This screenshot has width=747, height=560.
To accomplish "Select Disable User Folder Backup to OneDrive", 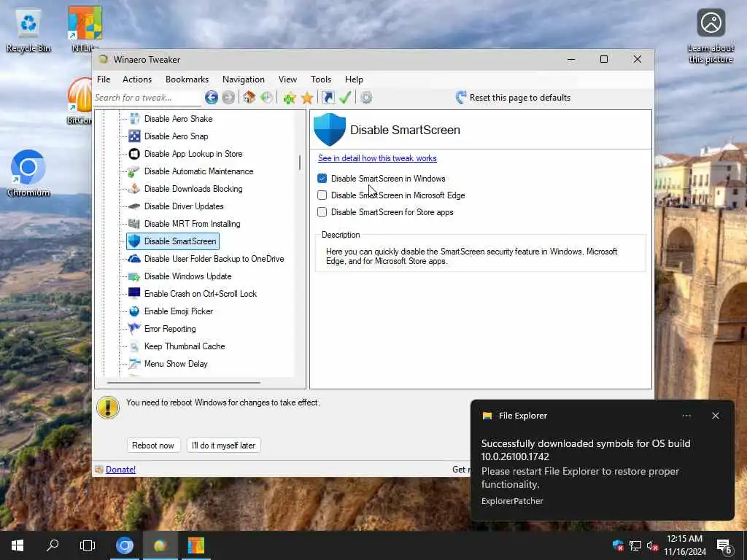I will click(x=214, y=259).
